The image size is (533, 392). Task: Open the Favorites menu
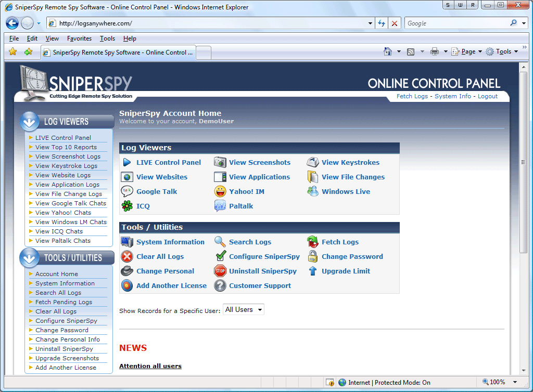point(79,38)
